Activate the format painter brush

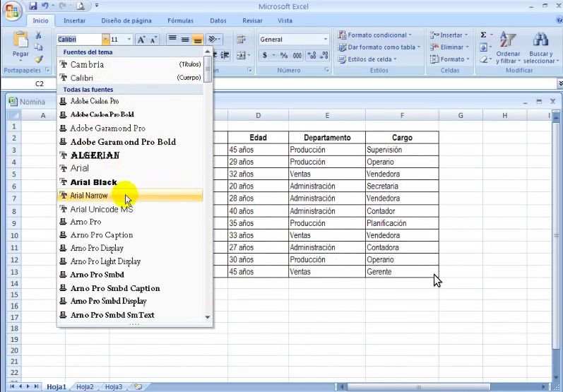click(x=38, y=59)
